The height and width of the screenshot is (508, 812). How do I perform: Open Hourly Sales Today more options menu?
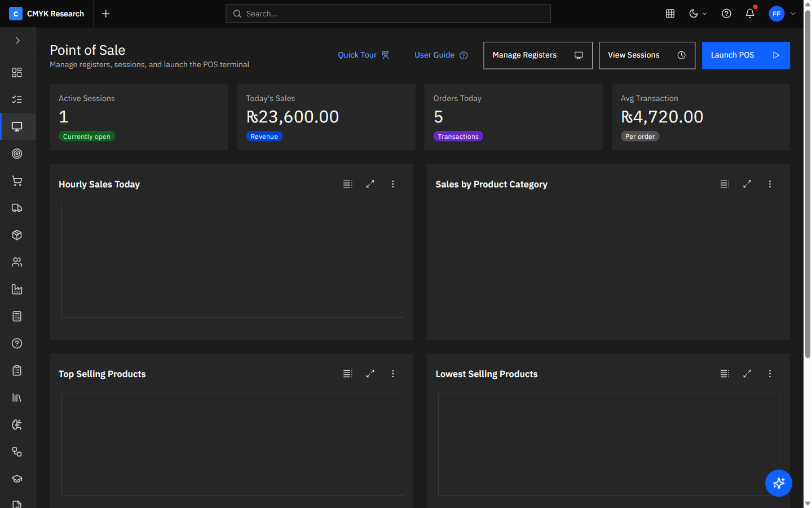393,184
